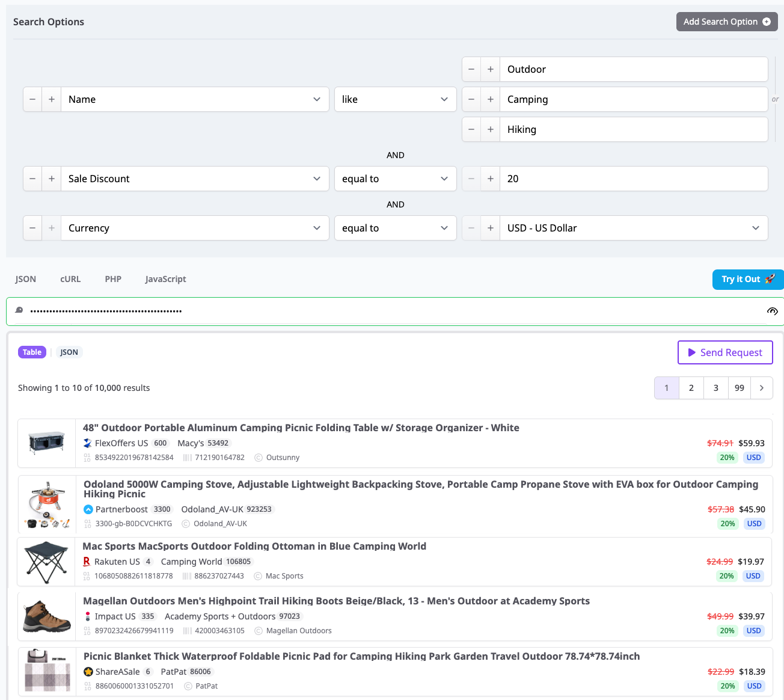Add a value next to USD - US Dollar
784x700 pixels.
tap(491, 228)
